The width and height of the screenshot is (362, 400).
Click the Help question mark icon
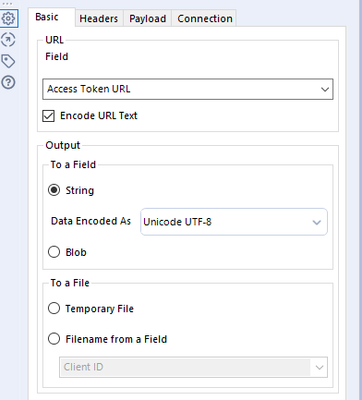click(8, 82)
